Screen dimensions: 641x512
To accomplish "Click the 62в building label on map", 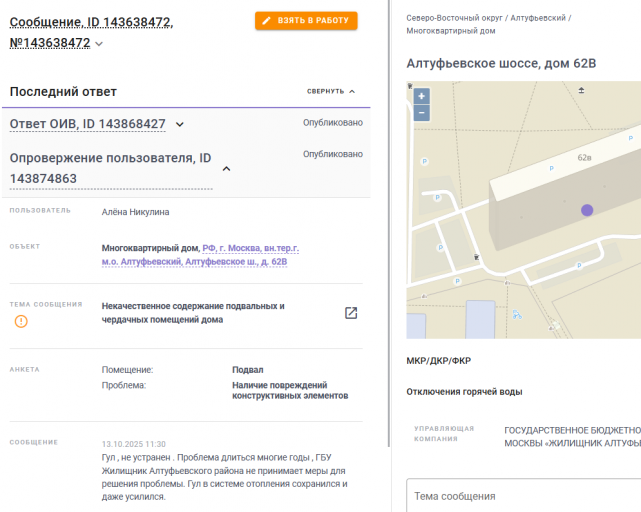I will click(x=585, y=158).
